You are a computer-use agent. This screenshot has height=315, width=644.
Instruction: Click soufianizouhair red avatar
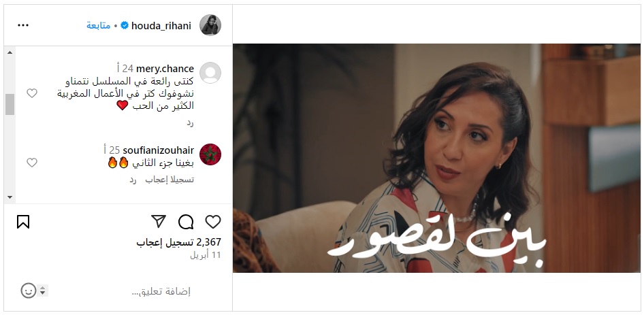210,154
